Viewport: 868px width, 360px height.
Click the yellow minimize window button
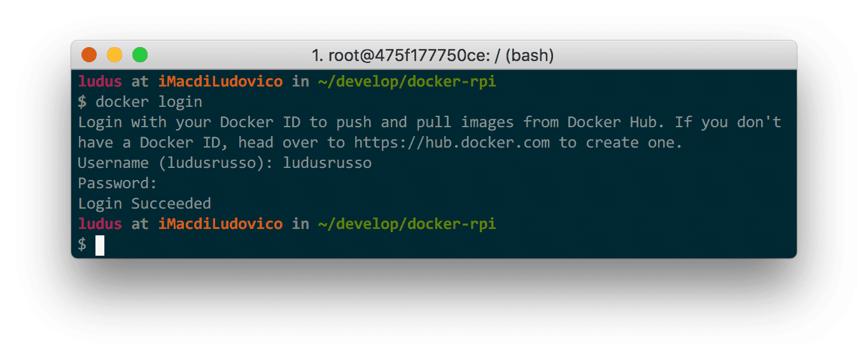point(115,55)
